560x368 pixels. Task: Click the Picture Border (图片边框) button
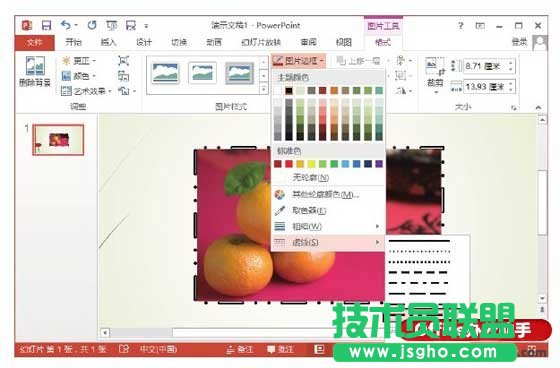[x=299, y=61]
